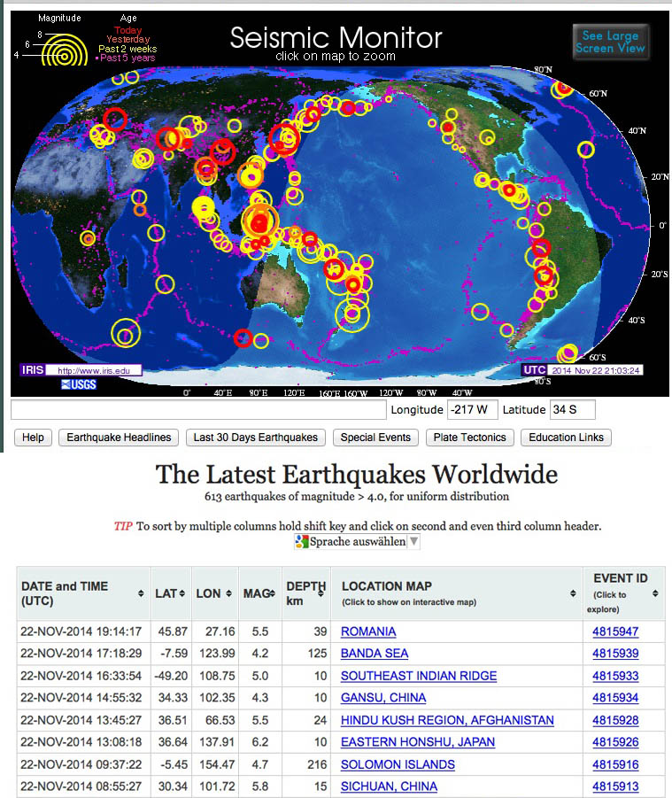Click depth 216 in the Solomon Islands row
Screen dimensions: 672x798
(317, 764)
